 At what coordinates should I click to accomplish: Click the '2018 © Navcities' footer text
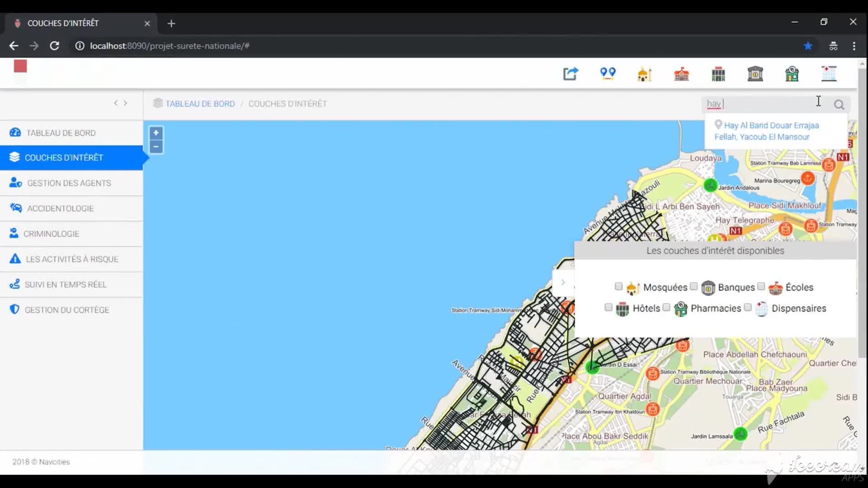[41, 462]
